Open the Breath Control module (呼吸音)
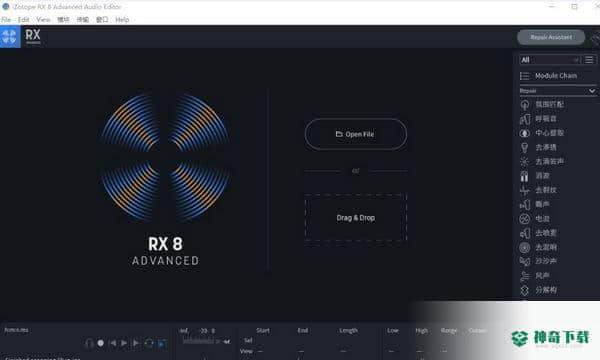The width and height of the screenshot is (600, 360). (x=538, y=119)
